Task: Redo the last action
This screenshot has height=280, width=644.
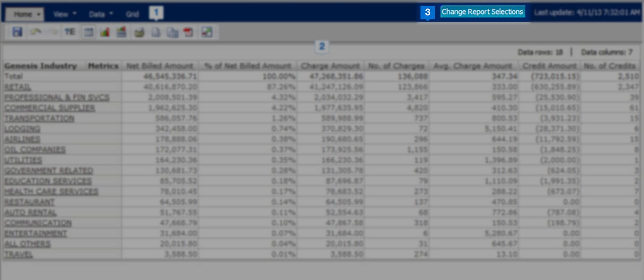Action: [x=52, y=32]
